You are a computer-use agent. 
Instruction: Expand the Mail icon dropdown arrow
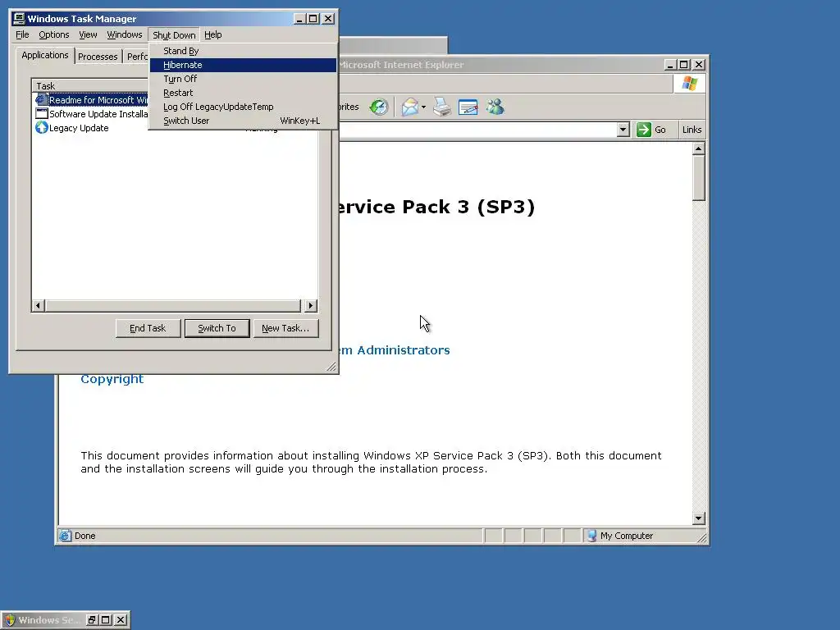tap(423, 107)
